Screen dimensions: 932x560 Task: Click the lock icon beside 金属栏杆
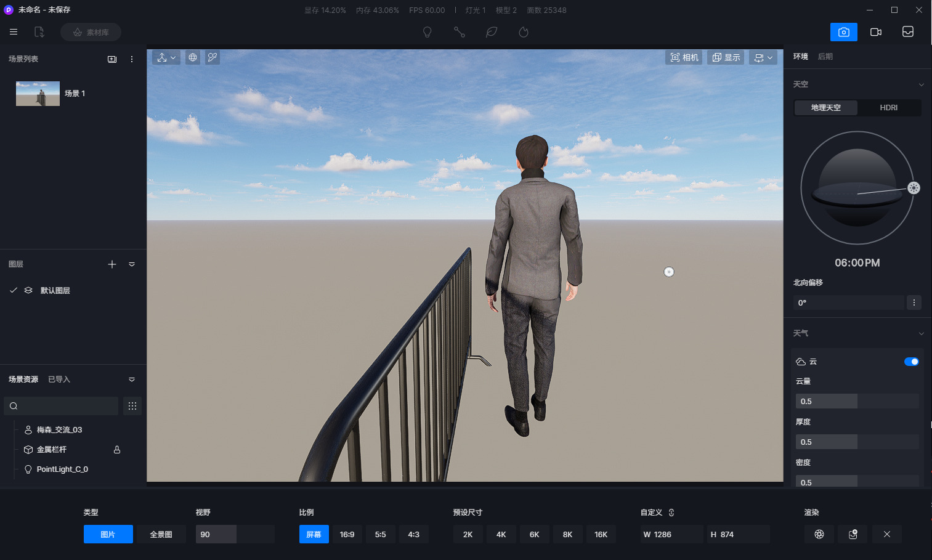[x=117, y=450]
